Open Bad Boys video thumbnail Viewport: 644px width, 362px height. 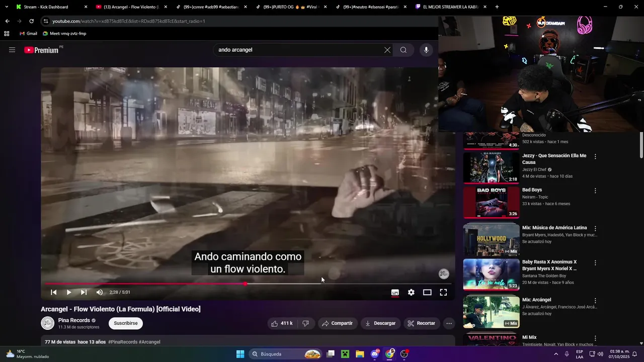pyautogui.click(x=491, y=202)
